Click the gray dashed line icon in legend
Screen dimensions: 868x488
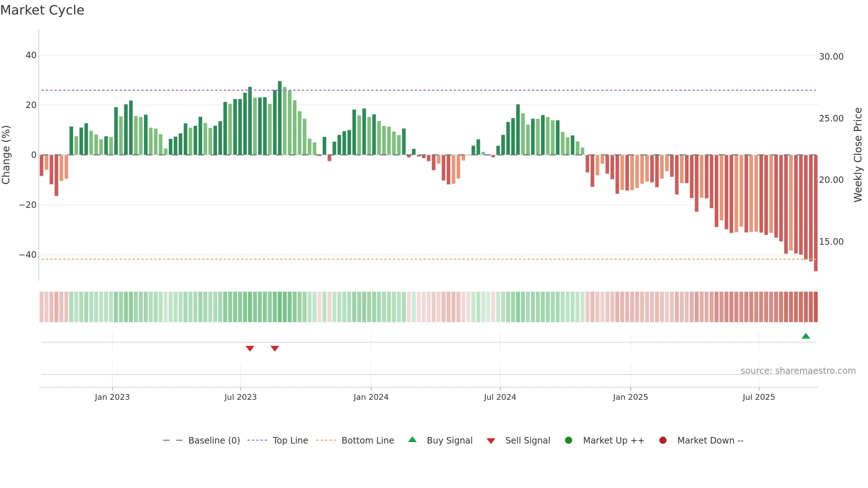[173, 440]
